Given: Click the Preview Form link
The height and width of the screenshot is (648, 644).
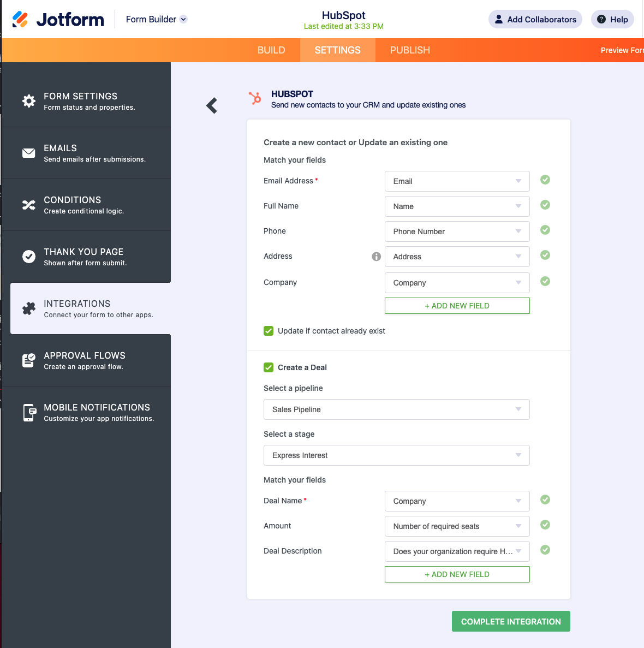Looking at the screenshot, I should click(x=622, y=50).
